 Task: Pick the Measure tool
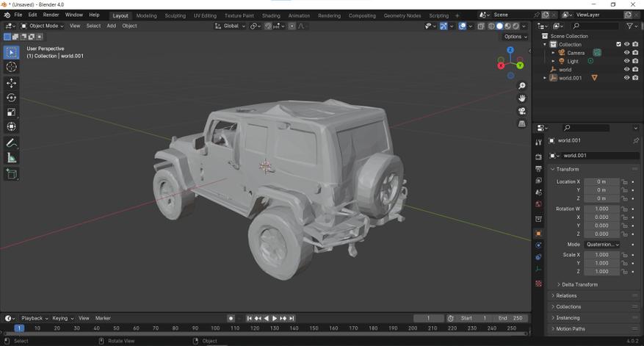[11, 158]
